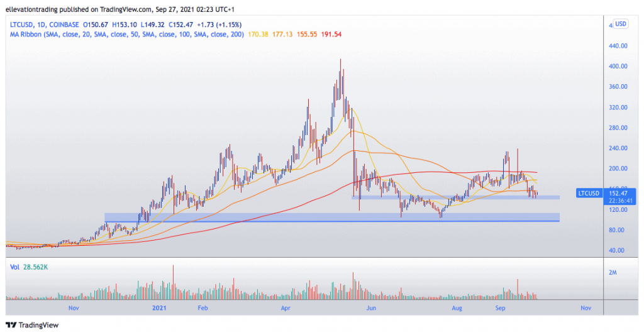Click the 440.00 price axis label
The height and width of the screenshot is (335, 644).
pos(618,46)
